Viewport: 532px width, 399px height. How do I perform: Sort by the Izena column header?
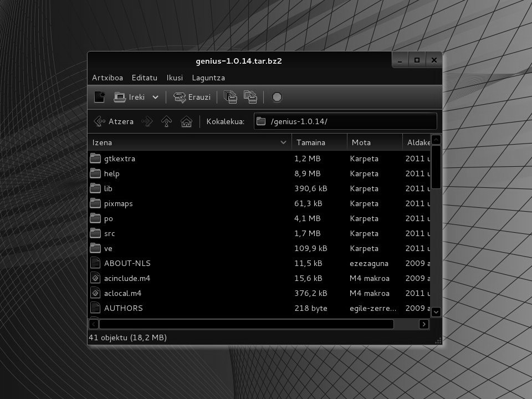click(x=190, y=142)
